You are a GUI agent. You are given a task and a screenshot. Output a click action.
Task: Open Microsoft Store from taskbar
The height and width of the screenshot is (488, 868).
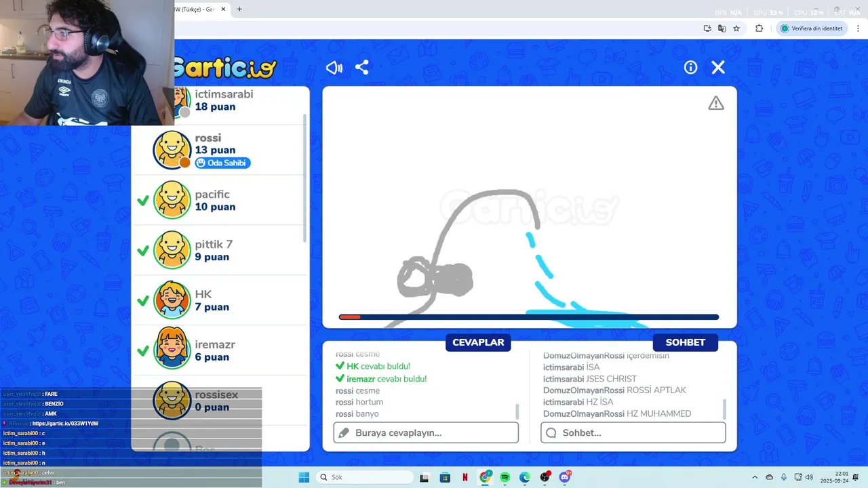pos(445,477)
